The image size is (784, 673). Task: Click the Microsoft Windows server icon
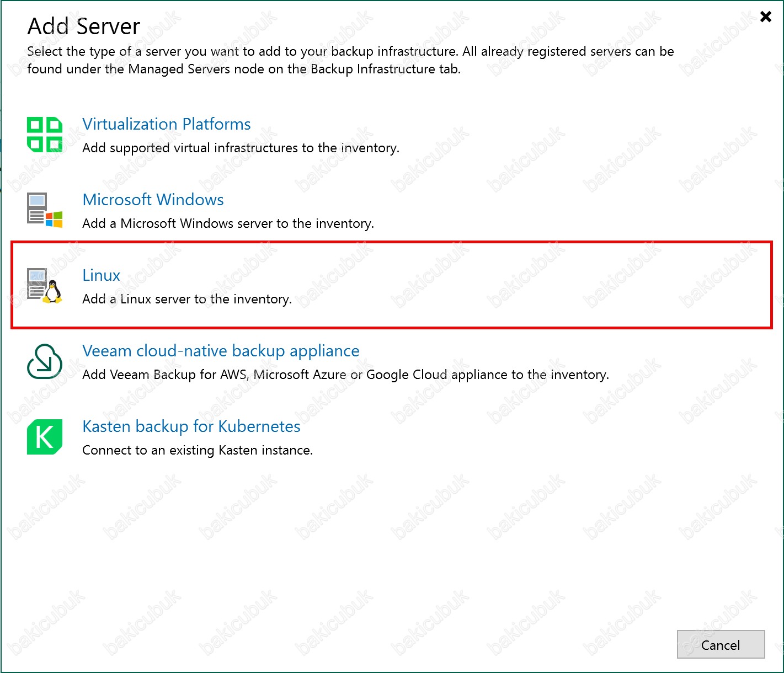(x=45, y=210)
